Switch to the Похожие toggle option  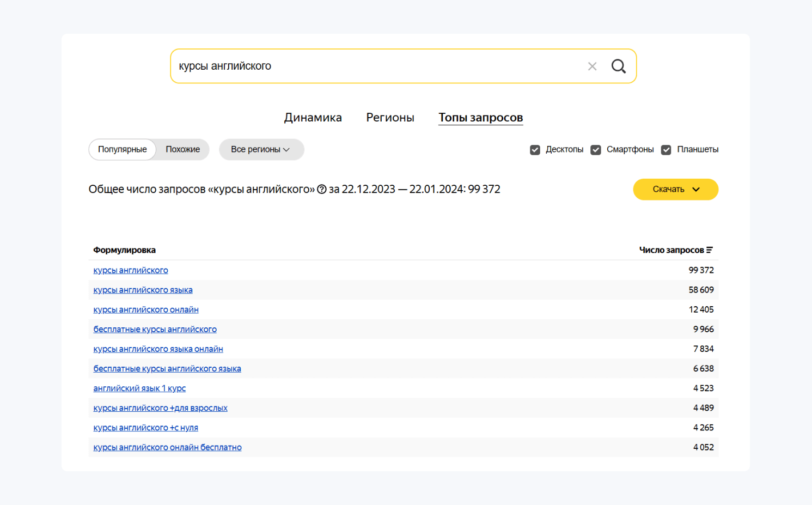[183, 149]
